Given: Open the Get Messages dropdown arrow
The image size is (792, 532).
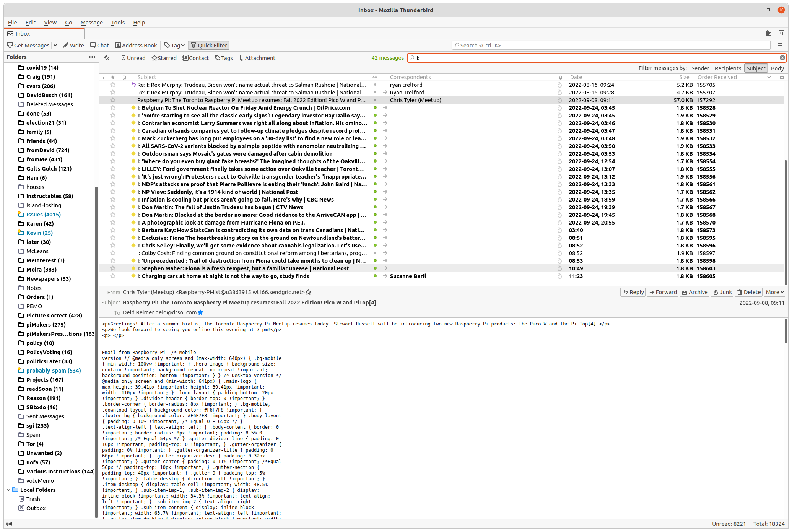Looking at the screenshot, I should (x=55, y=45).
